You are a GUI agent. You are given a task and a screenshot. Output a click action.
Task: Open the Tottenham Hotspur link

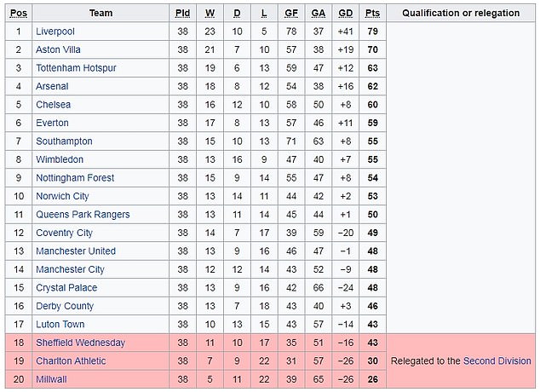(76, 68)
